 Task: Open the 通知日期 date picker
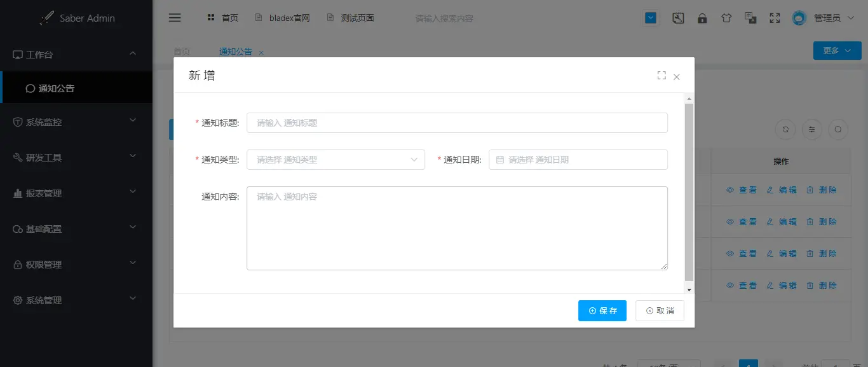tap(578, 160)
